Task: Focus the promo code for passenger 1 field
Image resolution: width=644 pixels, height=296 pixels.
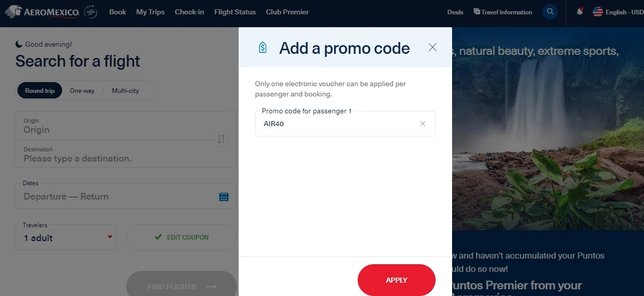Action: [336, 124]
